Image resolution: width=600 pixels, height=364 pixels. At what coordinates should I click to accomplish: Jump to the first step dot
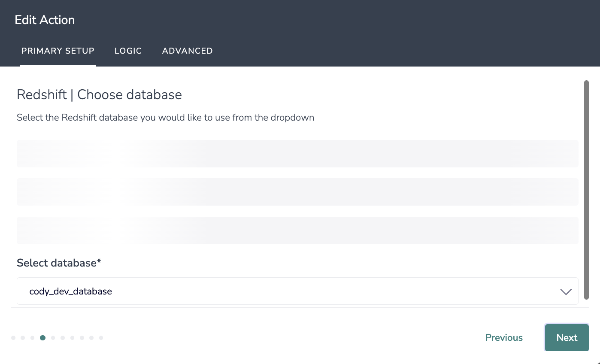click(x=13, y=338)
